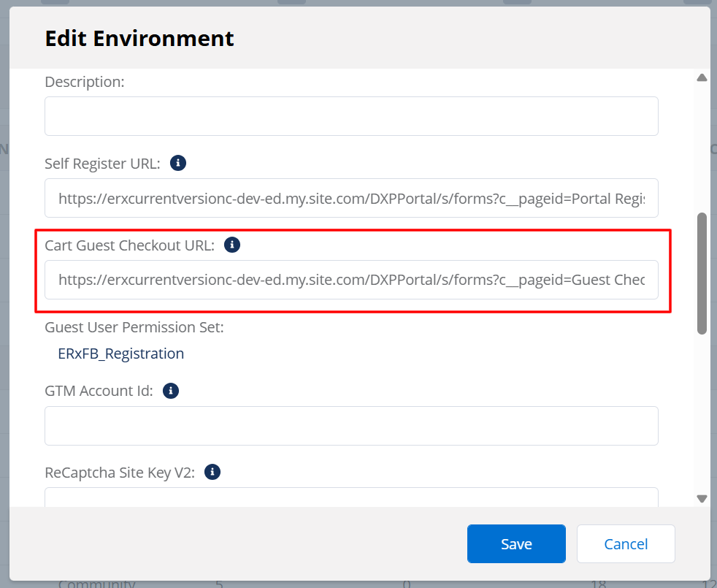The image size is (717, 588).
Task: Select the Cart Guest Checkout URL input
Action: pyautogui.click(x=351, y=280)
